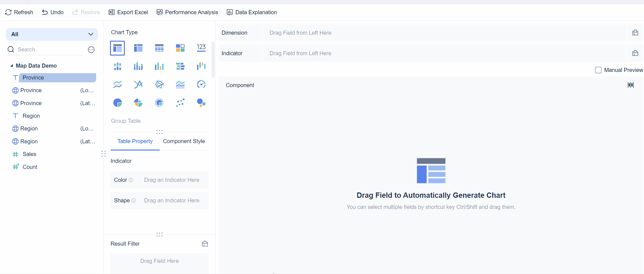Click the Map Data Demo dataset name
This screenshot has height=274, width=644.
click(36, 66)
